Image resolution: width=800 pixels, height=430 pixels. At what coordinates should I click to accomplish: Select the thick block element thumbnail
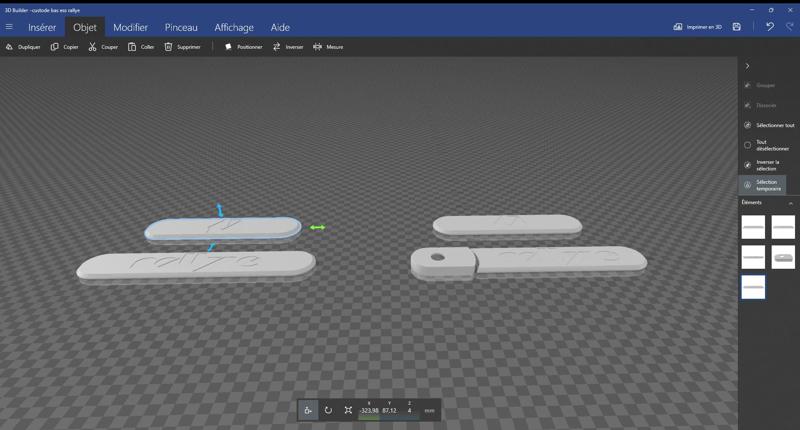(x=783, y=257)
